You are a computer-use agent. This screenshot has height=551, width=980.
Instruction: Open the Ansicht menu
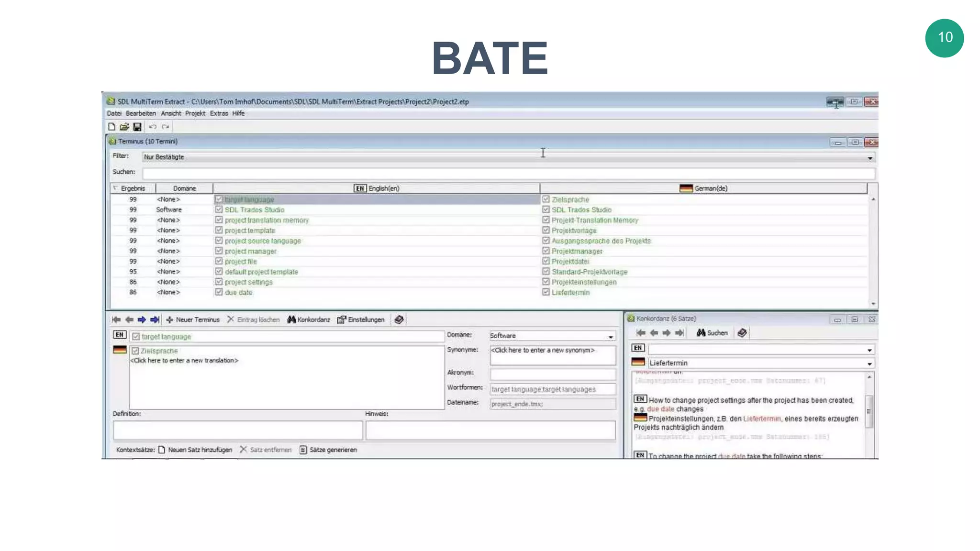(x=171, y=113)
